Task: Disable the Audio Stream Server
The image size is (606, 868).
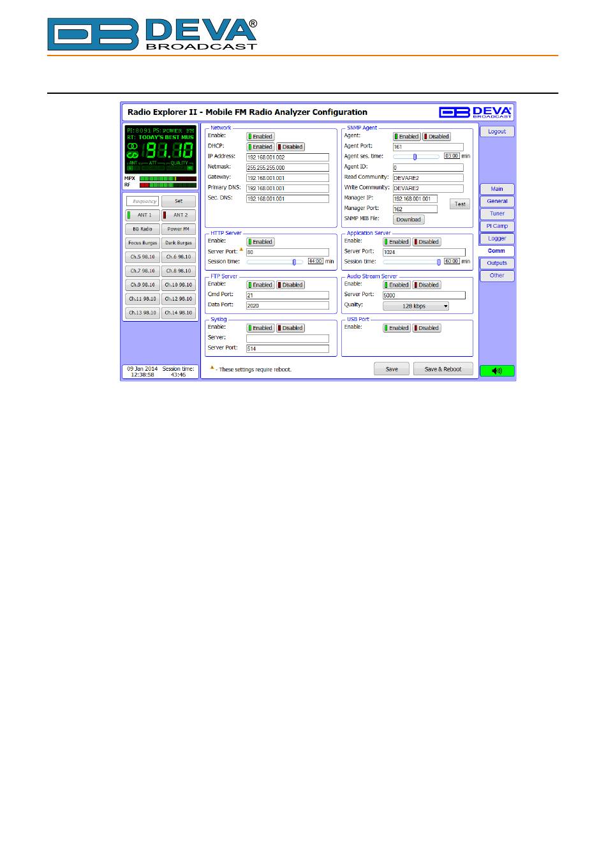Action: coord(426,285)
